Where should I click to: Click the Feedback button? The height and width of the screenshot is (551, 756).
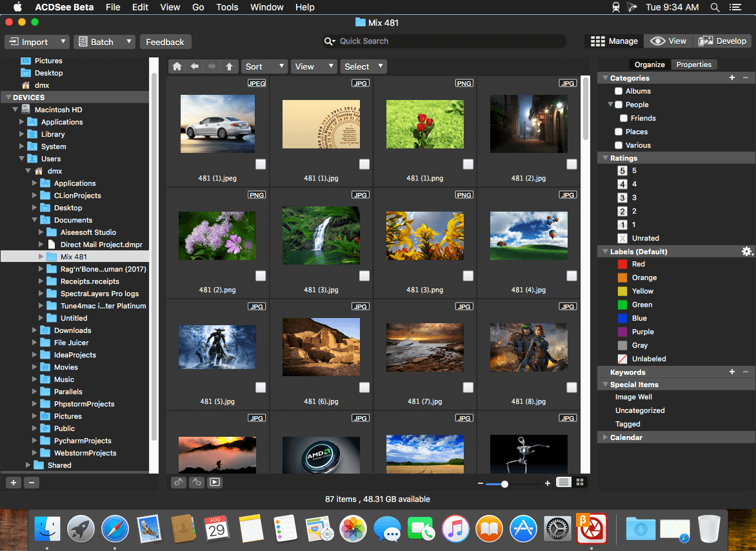(165, 42)
